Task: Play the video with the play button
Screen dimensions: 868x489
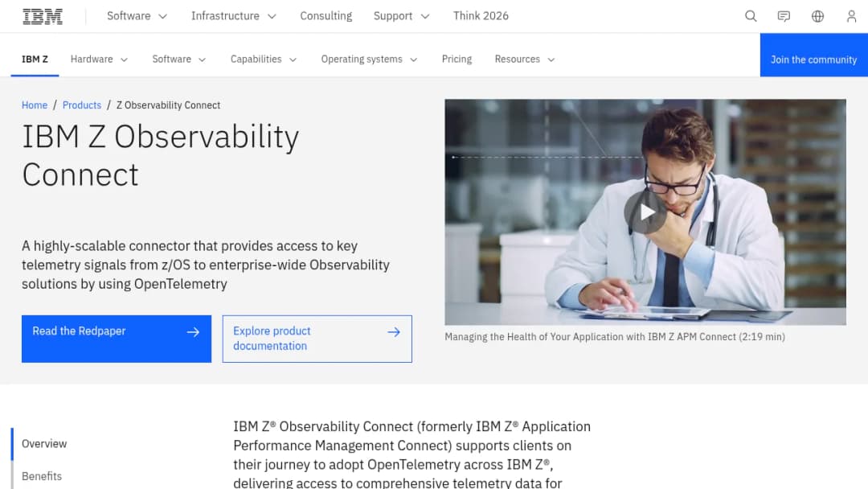Action: (645, 212)
